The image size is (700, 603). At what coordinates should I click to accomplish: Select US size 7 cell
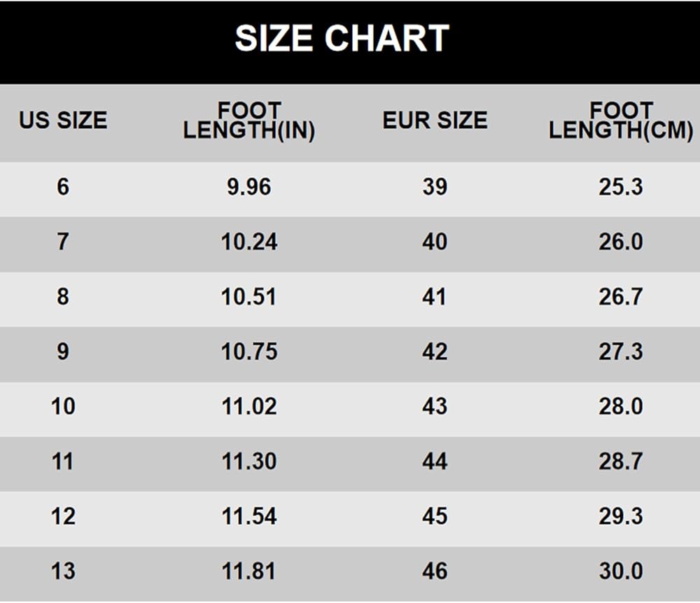[x=63, y=242]
